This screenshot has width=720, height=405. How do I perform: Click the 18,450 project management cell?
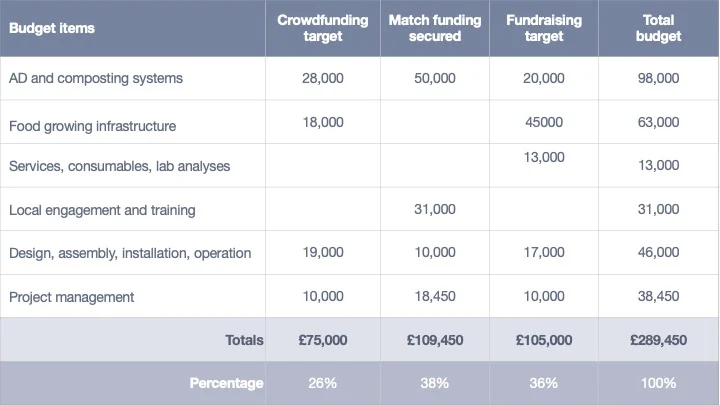(435, 296)
